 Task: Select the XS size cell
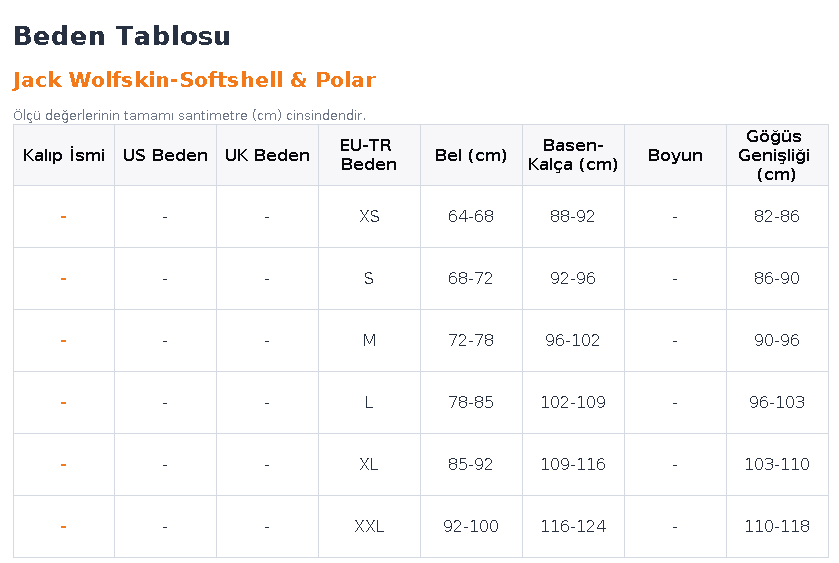click(x=369, y=216)
